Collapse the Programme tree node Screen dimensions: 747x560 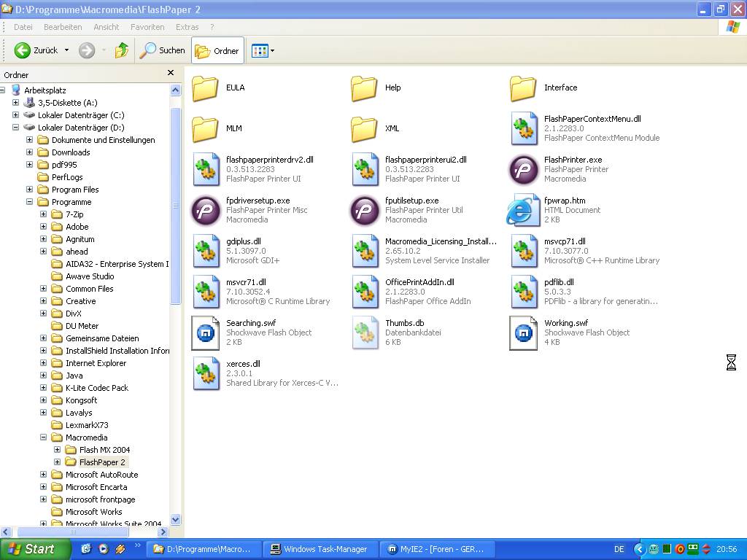pos(29,202)
